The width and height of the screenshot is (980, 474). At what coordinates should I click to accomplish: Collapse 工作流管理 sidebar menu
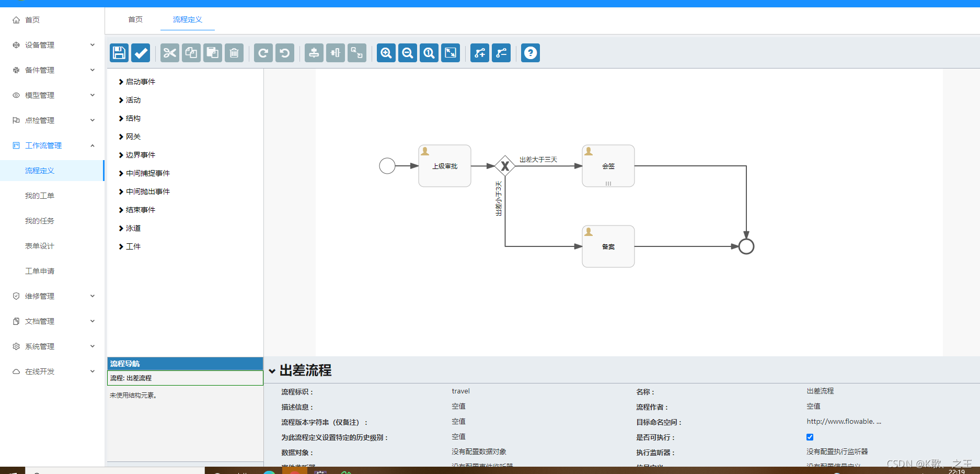click(52, 145)
